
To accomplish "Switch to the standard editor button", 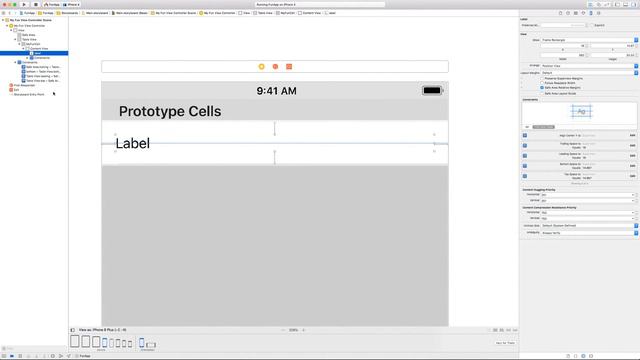I will [x=591, y=4].
